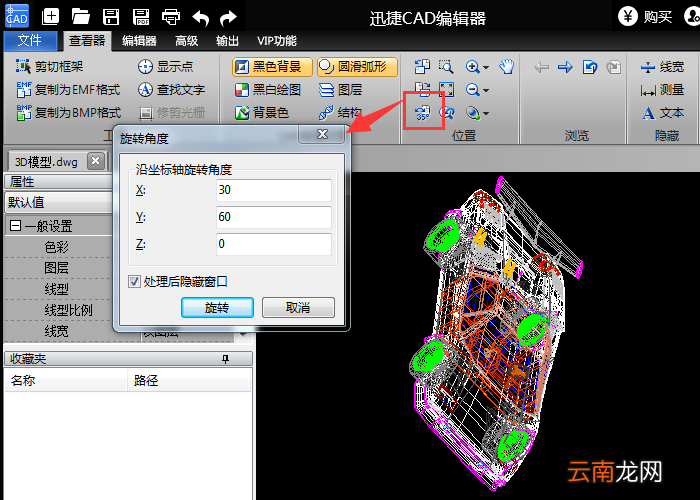This screenshot has height=500, width=700.
Task: Click the X rotation angle field
Action: [x=274, y=190]
